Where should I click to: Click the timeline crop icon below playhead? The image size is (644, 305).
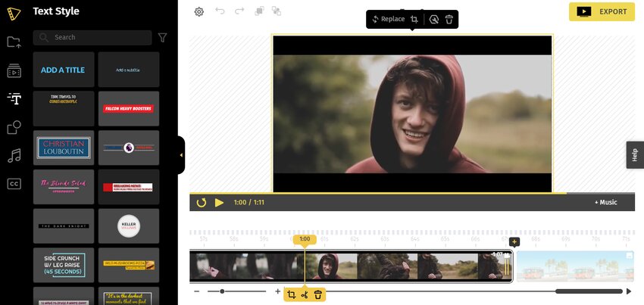click(291, 294)
